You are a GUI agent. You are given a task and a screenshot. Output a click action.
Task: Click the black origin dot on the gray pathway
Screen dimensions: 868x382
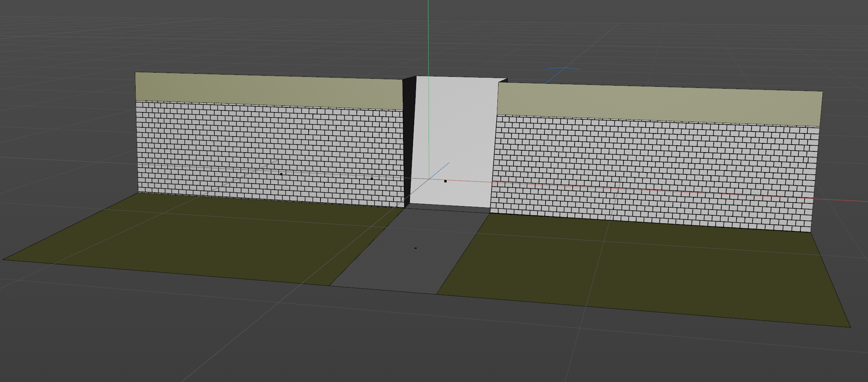coord(416,248)
